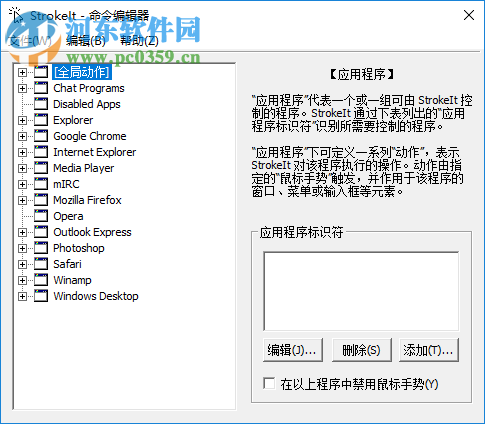Open the 帮助(Z) menu
This screenshot has width=485, height=424.
click(139, 41)
